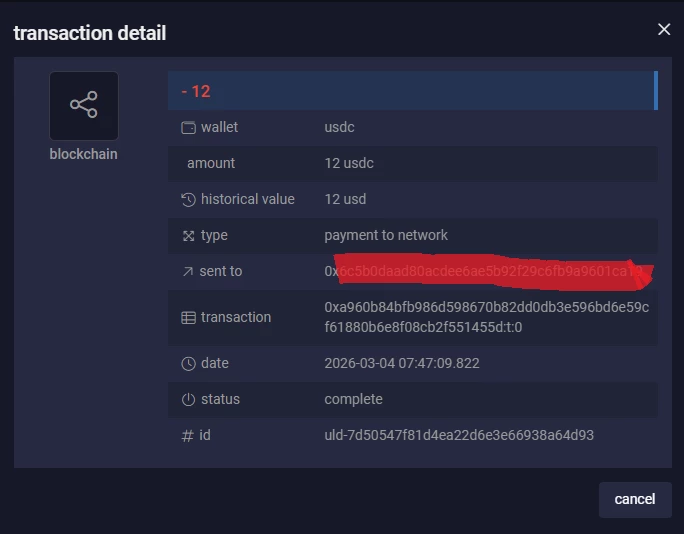684x534 pixels.
Task: Click the status power icon
Action: [188, 400]
